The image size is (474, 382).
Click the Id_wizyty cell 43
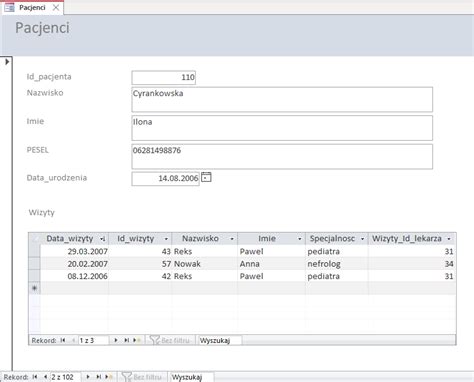pos(140,251)
